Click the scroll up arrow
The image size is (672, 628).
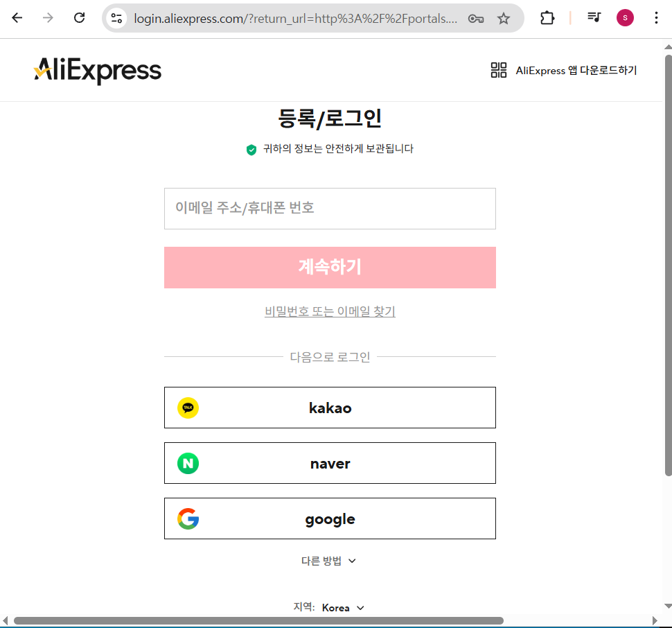[668, 46]
